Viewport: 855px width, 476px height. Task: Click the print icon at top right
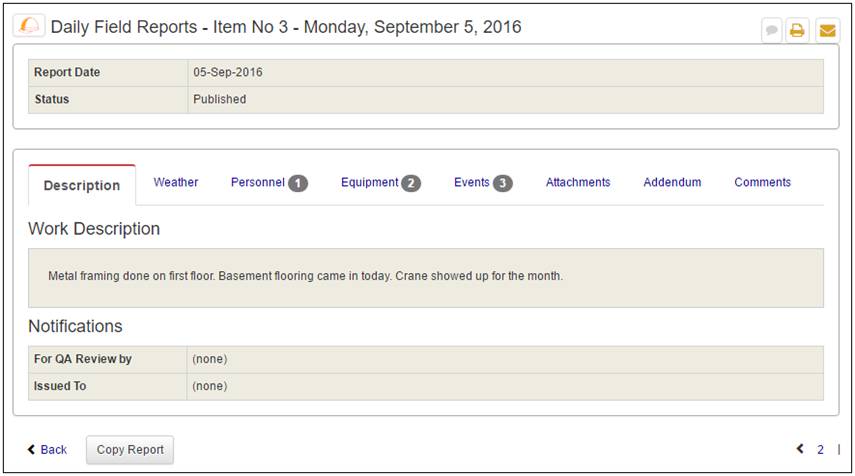[797, 31]
